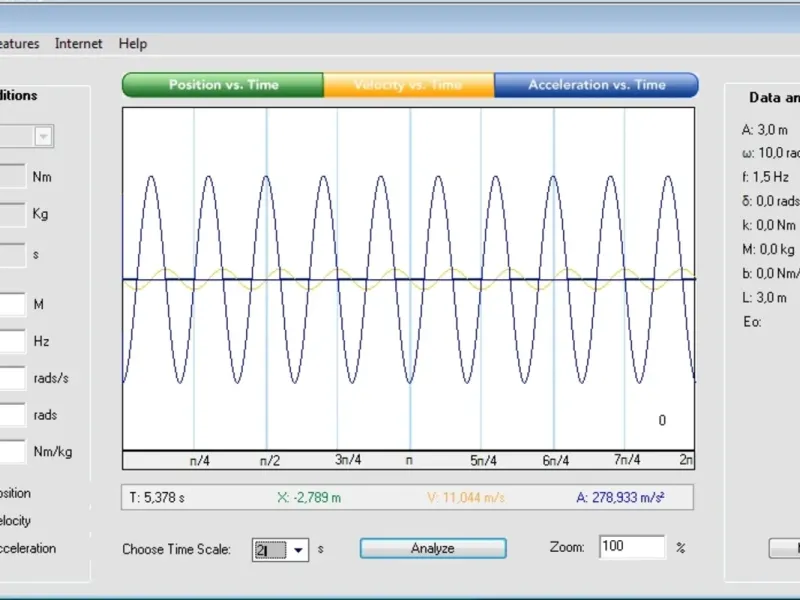Click the M: 0,0 kg data value
This screenshot has height=600, width=800.
(x=768, y=249)
